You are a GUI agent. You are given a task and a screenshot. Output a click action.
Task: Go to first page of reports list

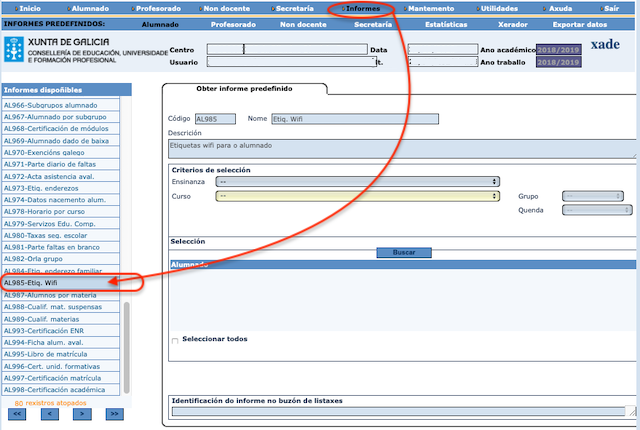(x=17, y=414)
